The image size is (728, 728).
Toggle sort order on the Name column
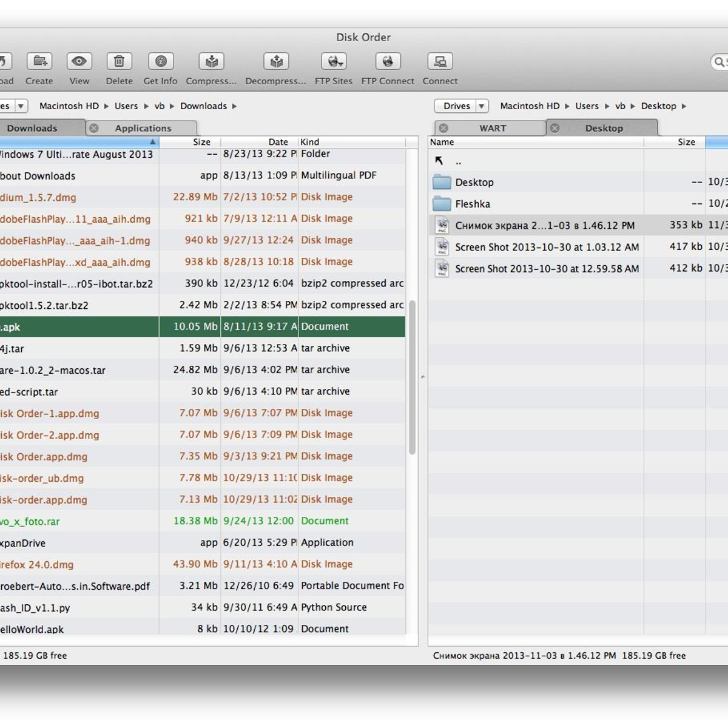click(443, 141)
